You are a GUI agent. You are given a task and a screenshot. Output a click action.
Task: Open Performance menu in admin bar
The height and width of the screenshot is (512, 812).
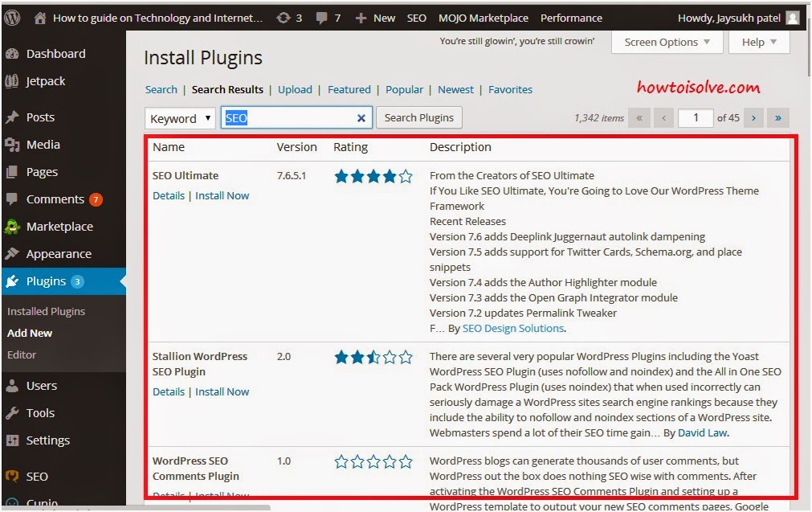point(571,18)
